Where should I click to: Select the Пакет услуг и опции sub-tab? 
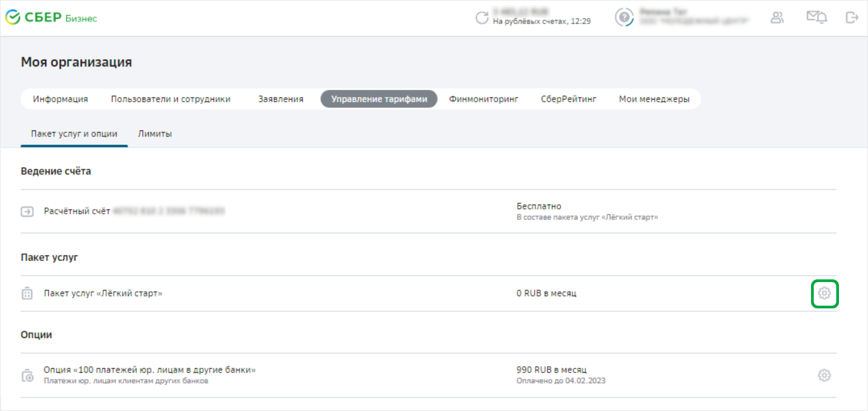click(74, 134)
